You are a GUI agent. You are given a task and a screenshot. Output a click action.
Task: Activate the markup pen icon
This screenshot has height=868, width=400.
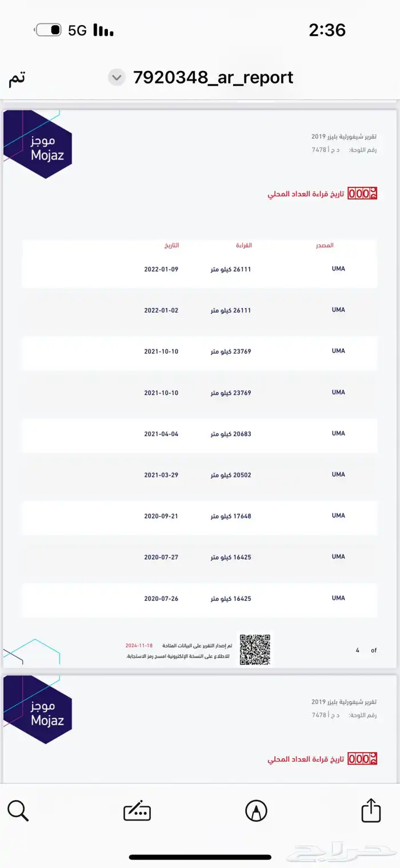tap(256, 811)
